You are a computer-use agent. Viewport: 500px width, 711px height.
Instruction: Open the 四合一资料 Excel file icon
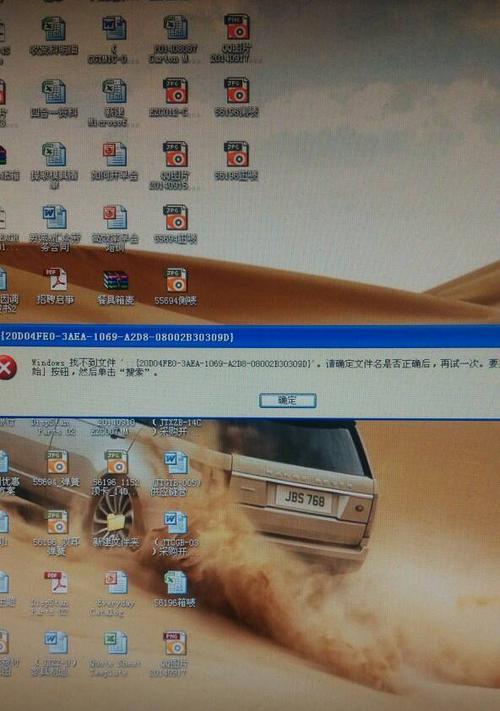pyautogui.click(x=54, y=99)
